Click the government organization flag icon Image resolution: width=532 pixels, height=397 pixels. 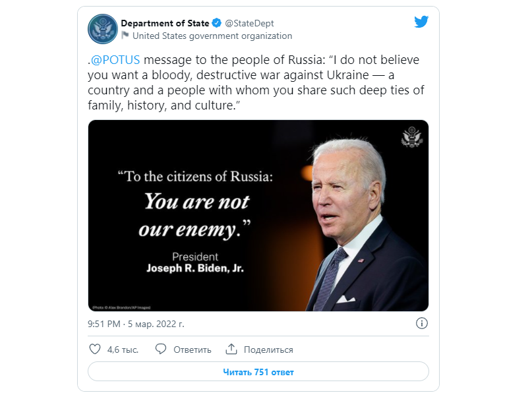click(x=125, y=35)
